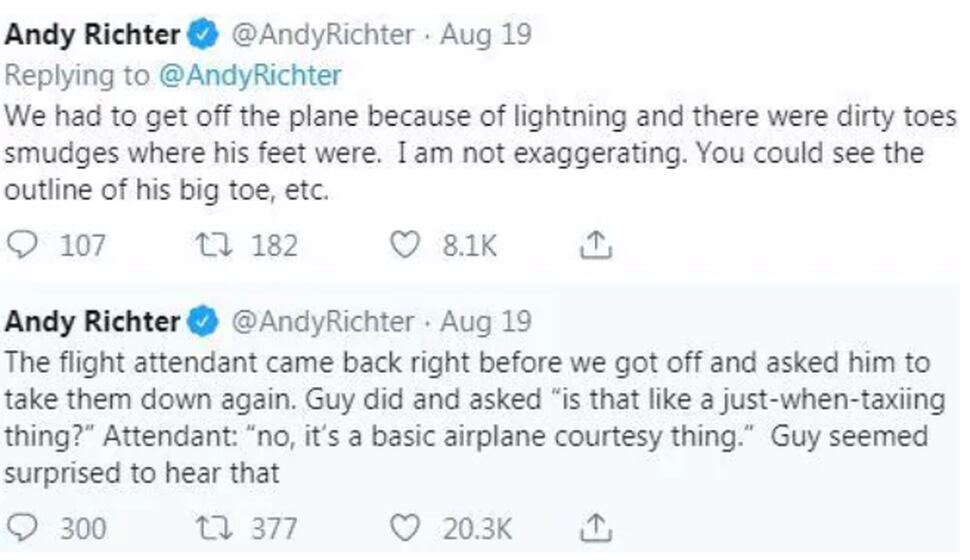970x560 pixels.
Task: Click the @AndyRichter handle in second tweet header
Action: (x=322, y=322)
